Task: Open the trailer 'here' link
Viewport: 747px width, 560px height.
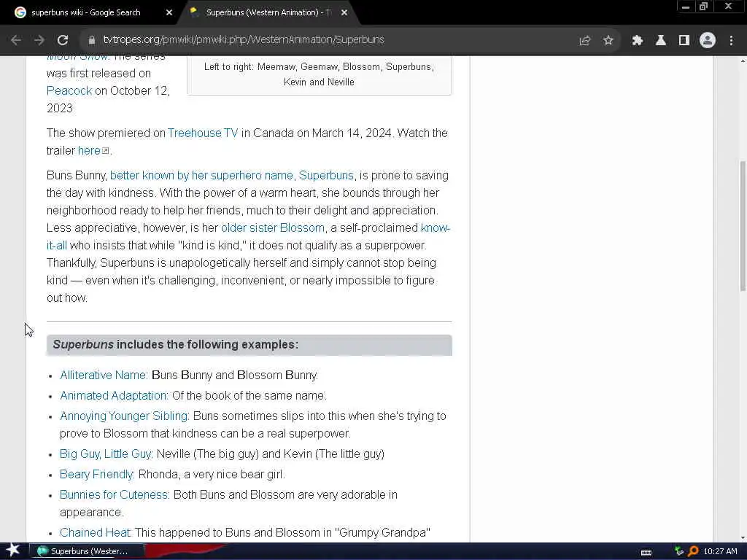Action: (x=89, y=151)
